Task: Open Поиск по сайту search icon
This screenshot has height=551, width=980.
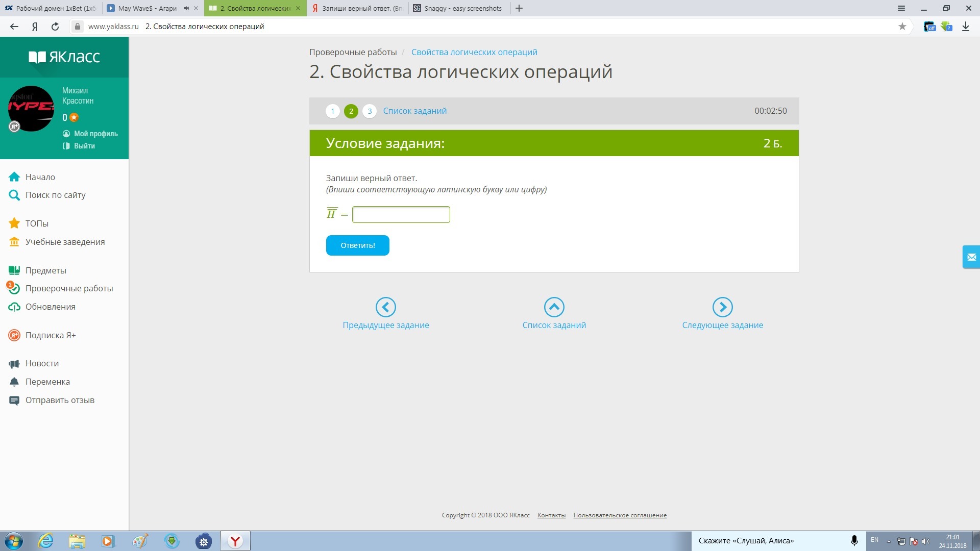Action: [x=14, y=195]
